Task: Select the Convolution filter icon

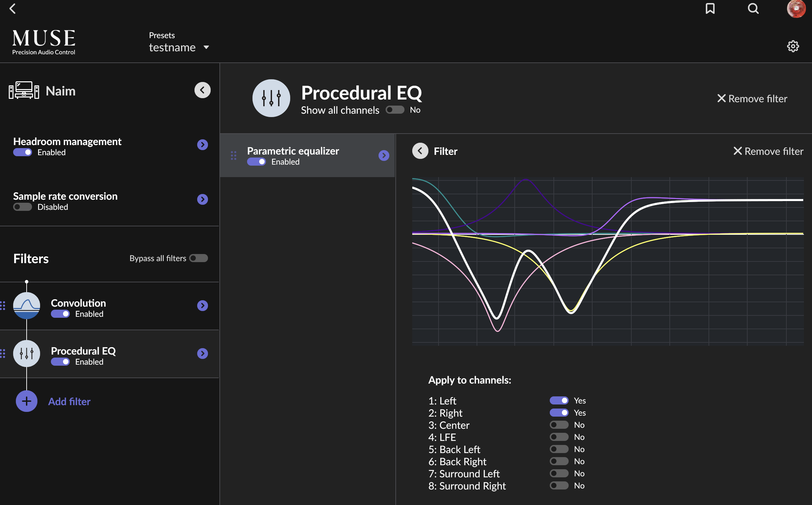Action: [26, 306]
